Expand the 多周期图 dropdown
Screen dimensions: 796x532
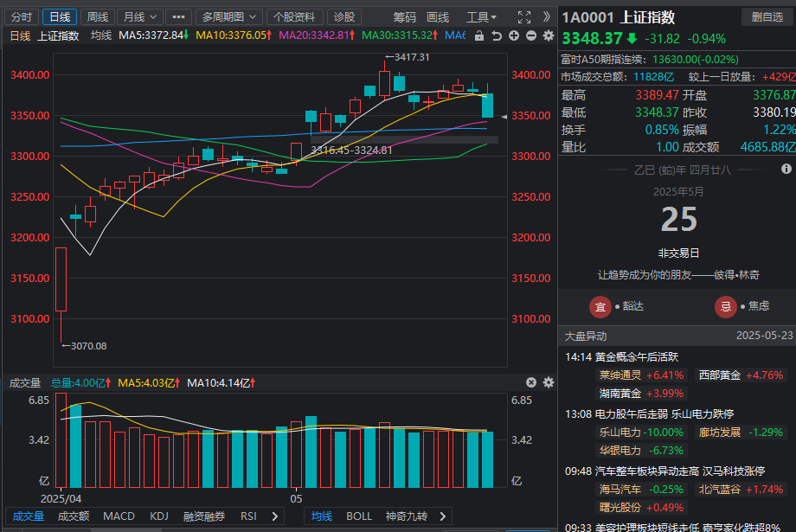228,16
